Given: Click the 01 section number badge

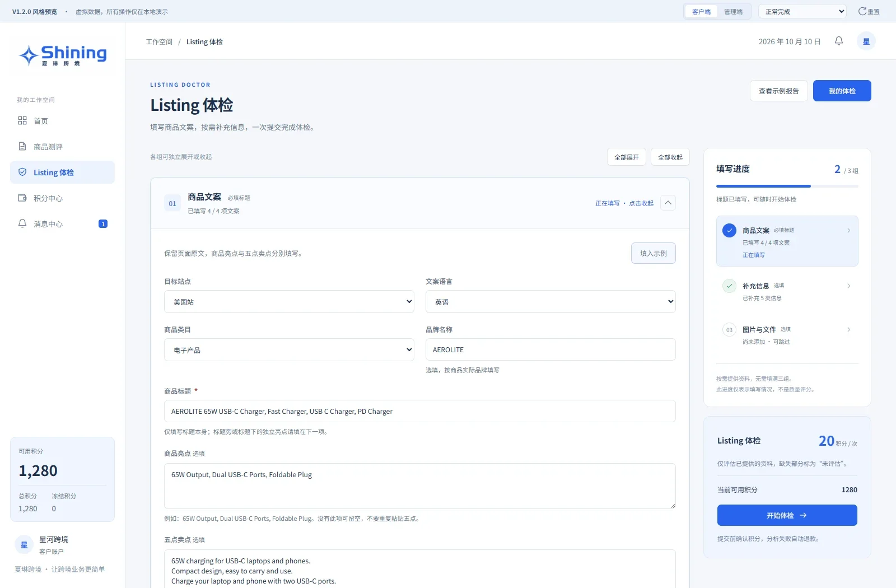Looking at the screenshot, I should pos(172,203).
